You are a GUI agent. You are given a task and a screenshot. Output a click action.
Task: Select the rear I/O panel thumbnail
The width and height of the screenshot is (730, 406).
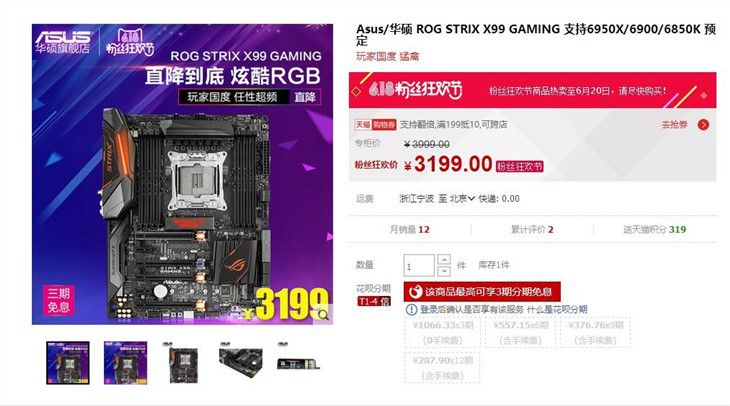click(298, 363)
